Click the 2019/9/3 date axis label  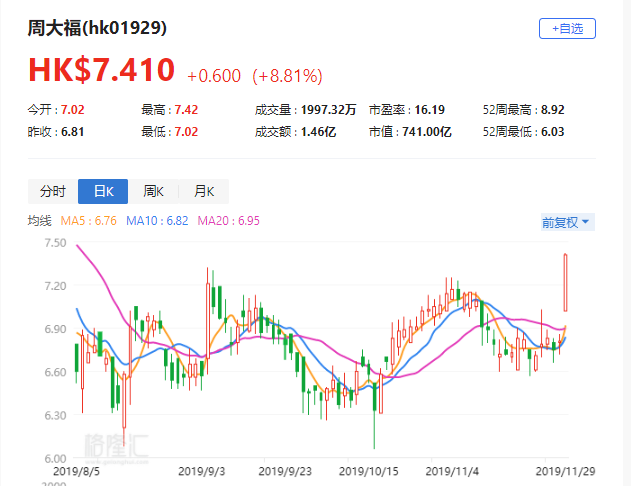tap(203, 469)
